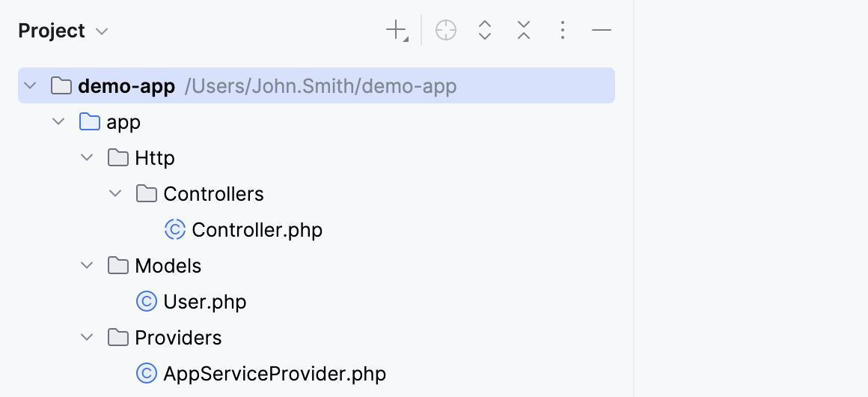Select the Models folder label
This screenshot has width=868, height=397.
coord(168,265)
